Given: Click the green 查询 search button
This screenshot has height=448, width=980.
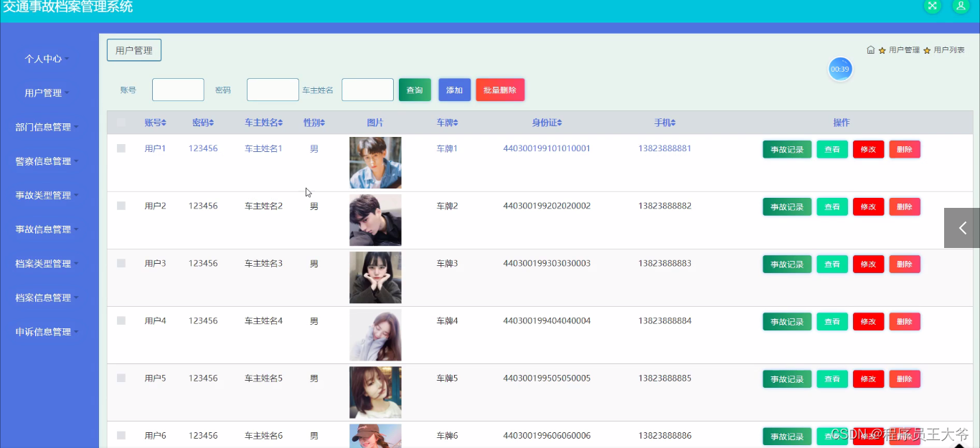Looking at the screenshot, I should coord(415,89).
